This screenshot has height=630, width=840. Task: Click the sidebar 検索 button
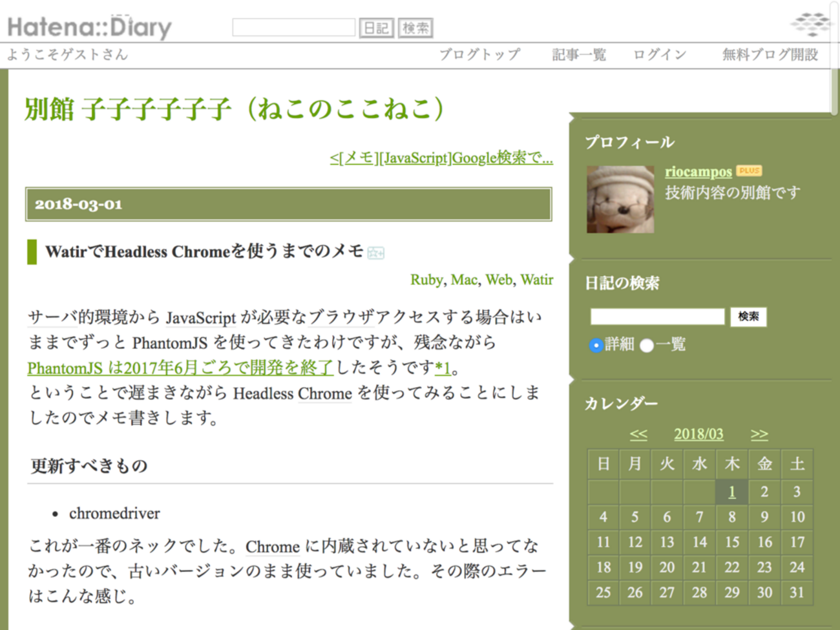(748, 317)
